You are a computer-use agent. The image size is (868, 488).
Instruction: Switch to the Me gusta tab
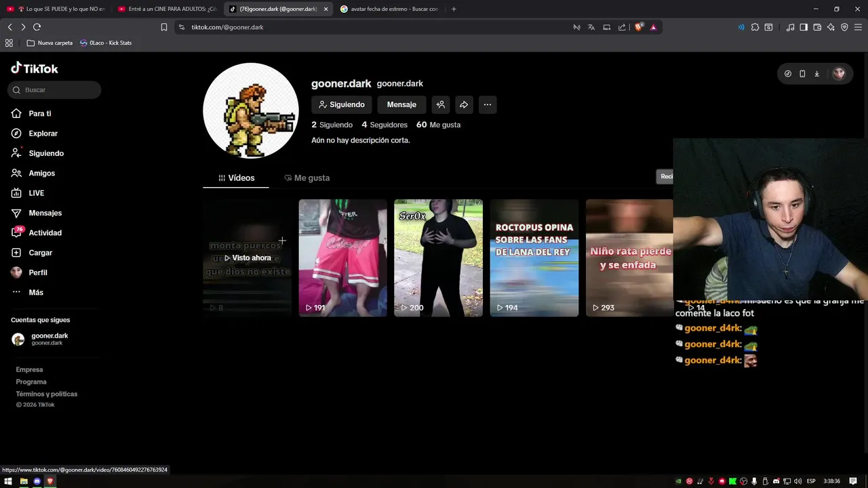coord(307,178)
